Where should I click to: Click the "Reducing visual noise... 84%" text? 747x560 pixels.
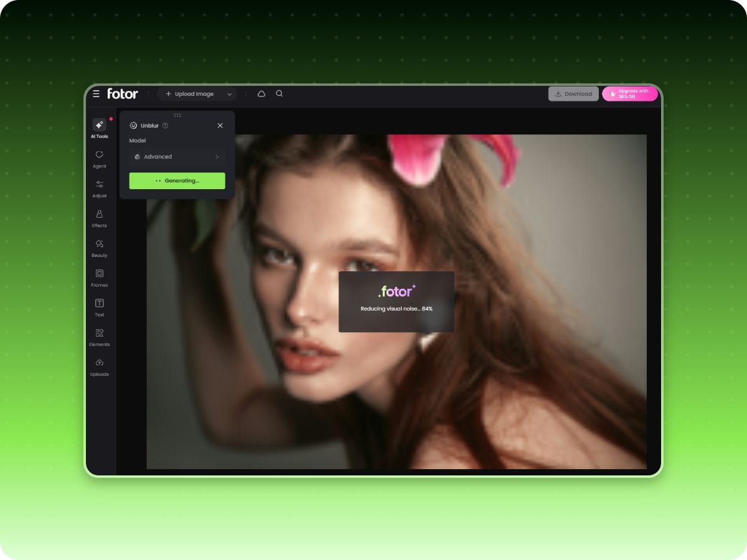[x=397, y=309]
